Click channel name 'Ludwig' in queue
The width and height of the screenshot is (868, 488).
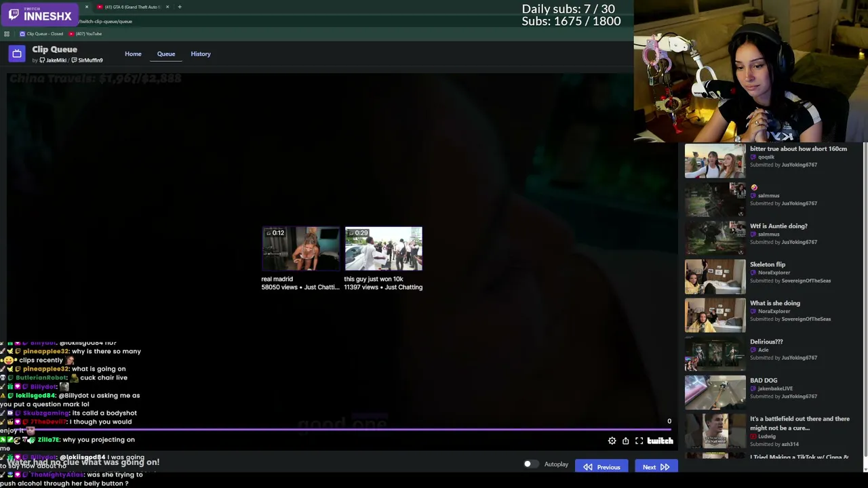click(767, 436)
